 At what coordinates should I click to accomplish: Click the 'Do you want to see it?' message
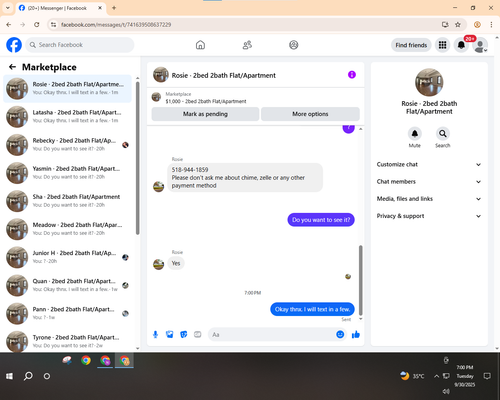click(321, 220)
